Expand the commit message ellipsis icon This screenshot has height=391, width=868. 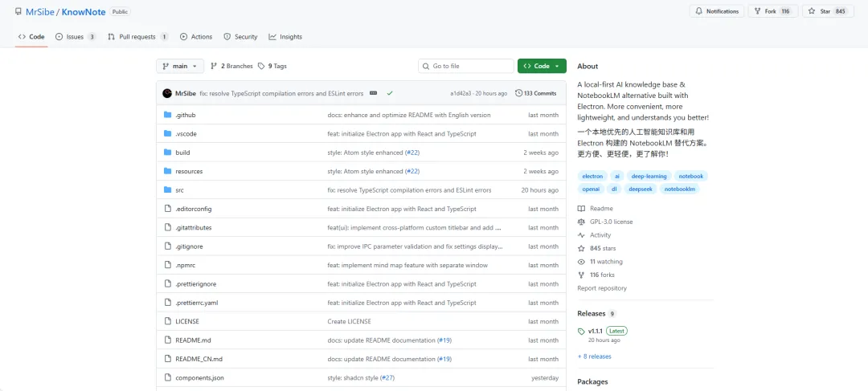(373, 93)
